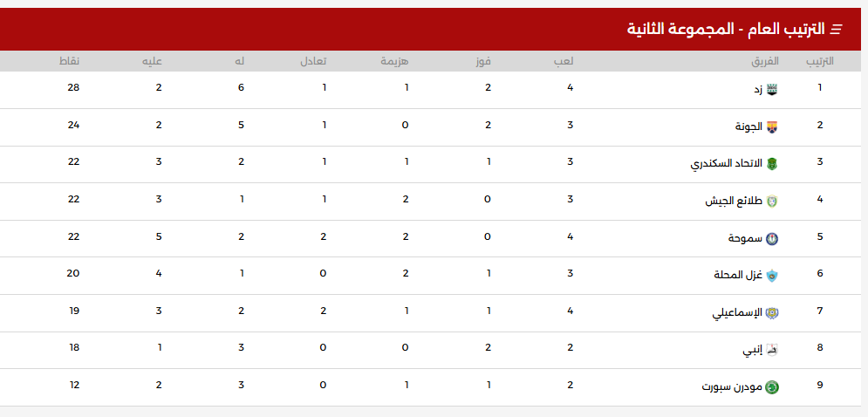Click the Modern Sport green club logo
Viewport: 868px width, 417px height.
[771, 386]
